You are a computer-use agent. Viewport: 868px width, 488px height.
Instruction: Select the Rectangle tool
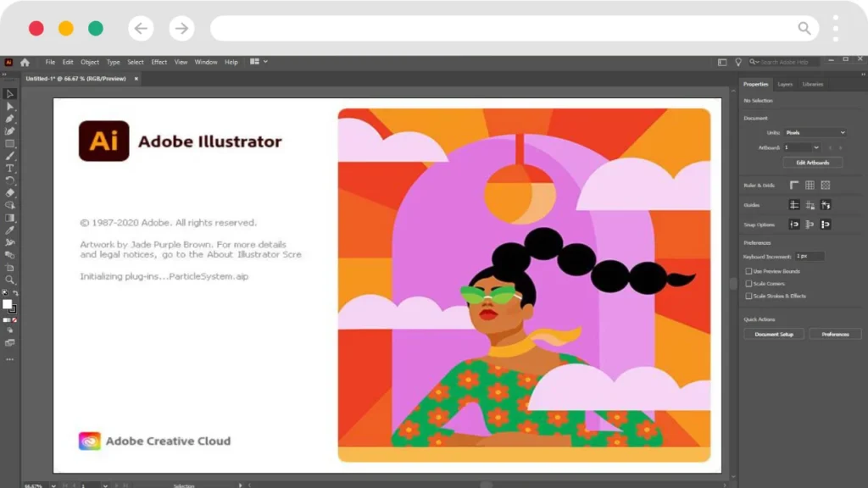9,144
